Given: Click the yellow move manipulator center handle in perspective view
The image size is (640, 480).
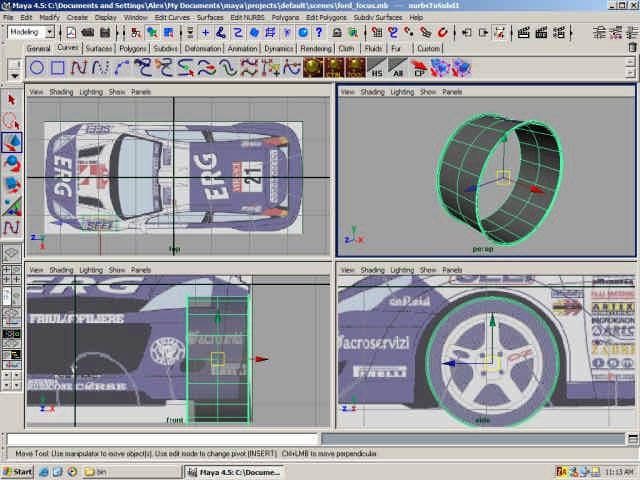Looking at the screenshot, I should pyautogui.click(x=503, y=177).
